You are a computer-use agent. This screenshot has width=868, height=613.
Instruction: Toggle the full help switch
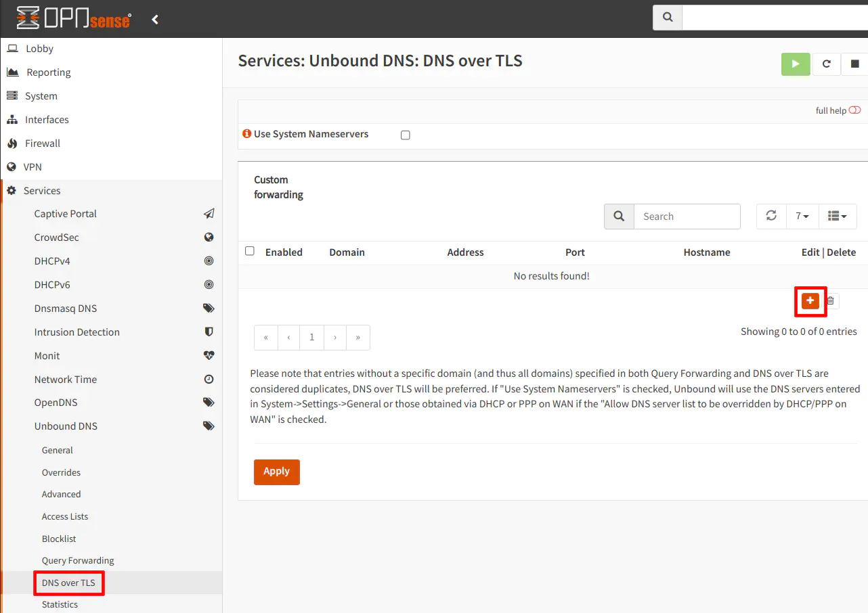click(x=854, y=110)
